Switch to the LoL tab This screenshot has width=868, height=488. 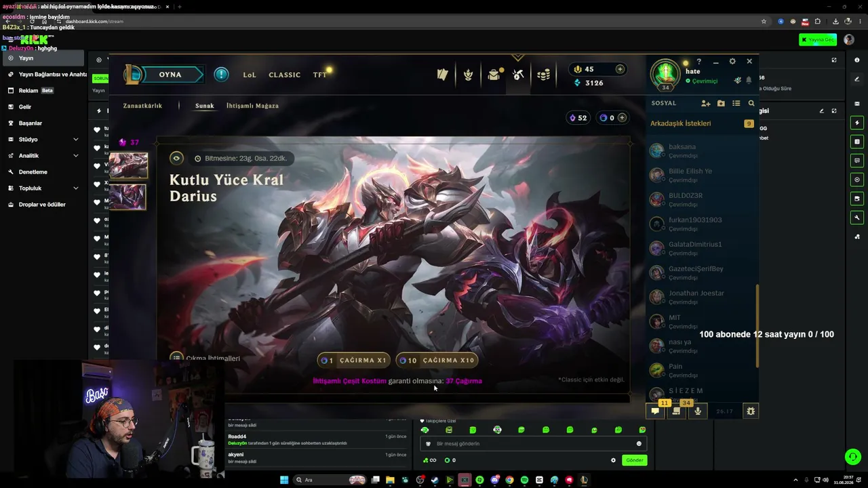pos(250,75)
